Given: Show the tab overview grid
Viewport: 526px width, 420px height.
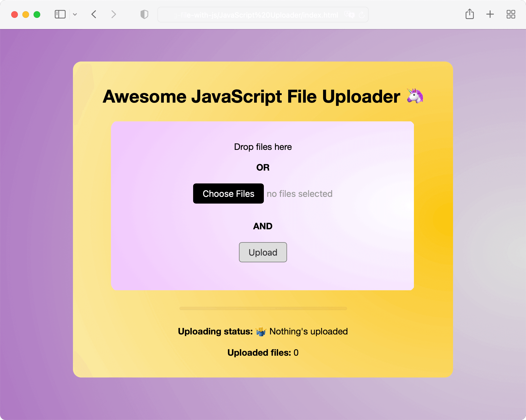Looking at the screenshot, I should (511, 14).
